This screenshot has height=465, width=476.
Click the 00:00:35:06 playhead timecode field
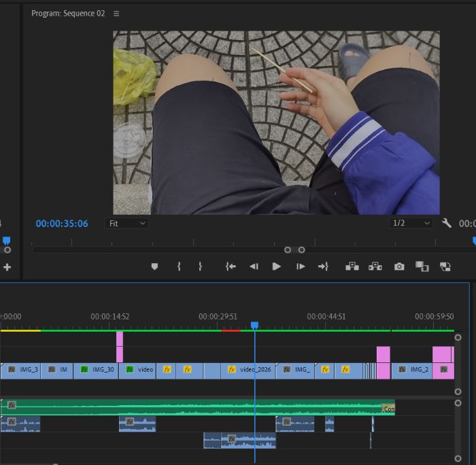point(62,224)
